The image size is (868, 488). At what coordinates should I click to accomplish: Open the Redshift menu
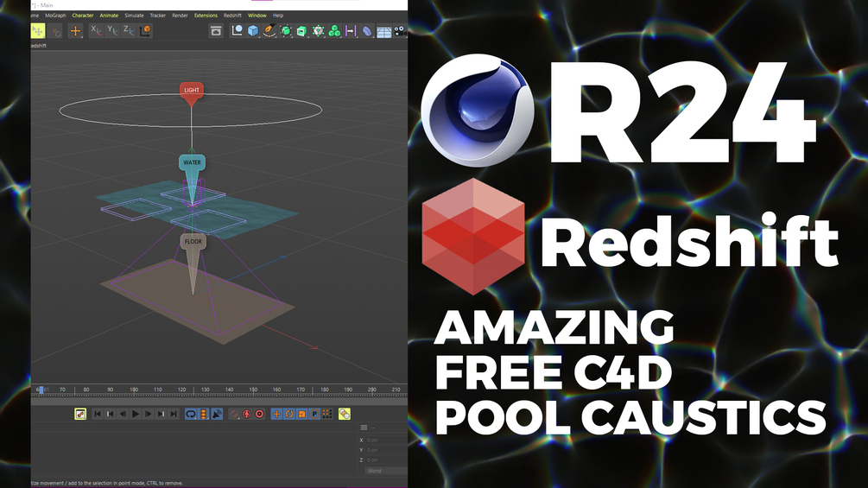(232, 16)
